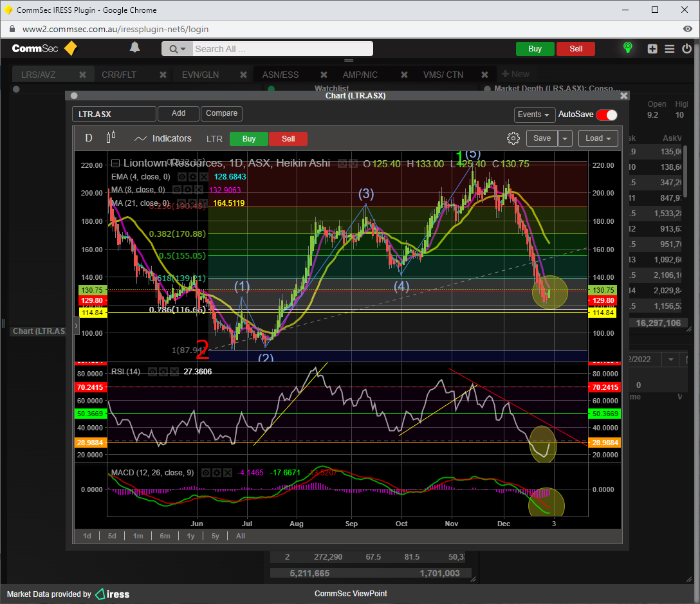700x604 pixels.
Task: Toggle visibility of RSI (14) indicator
Action: pyautogui.click(x=152, y=372)
